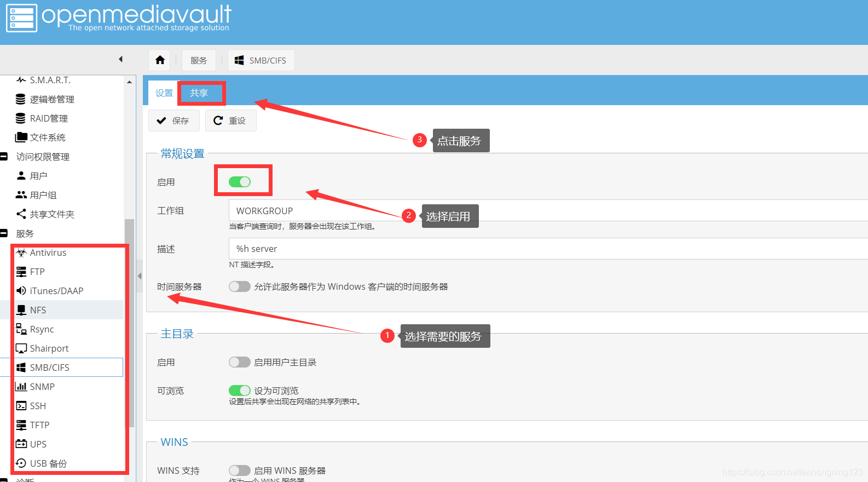The width and height of the screenshot is (868, 482).
Task: Click the openmediavault logo
Action: pyautogui.click(x=119, y=18)
